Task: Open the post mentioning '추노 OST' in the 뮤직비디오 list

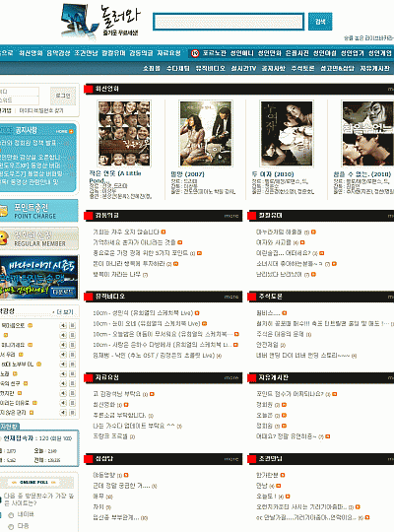Action: point(154,356)
